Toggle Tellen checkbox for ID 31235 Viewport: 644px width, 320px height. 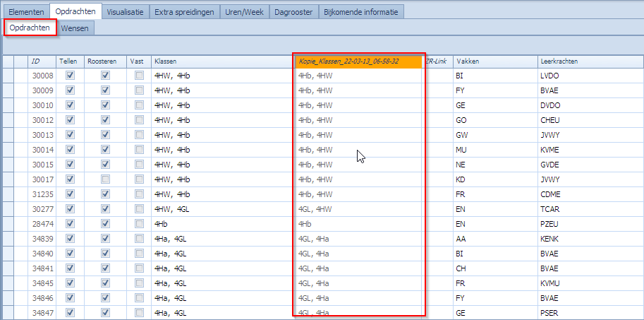click(71, 194)
